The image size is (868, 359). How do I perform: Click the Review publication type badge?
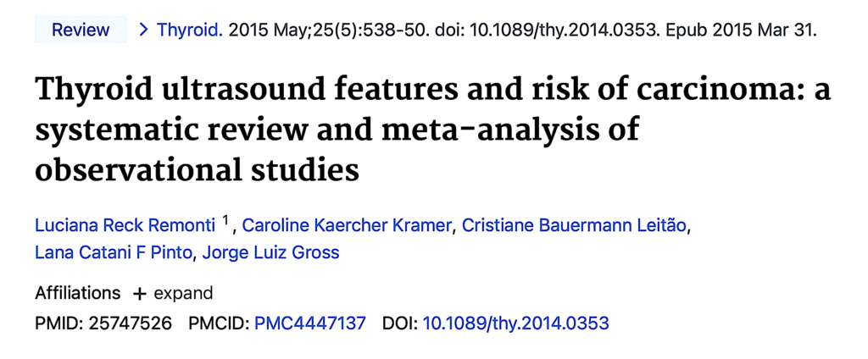pyautogui.click(x=81, y=30)
